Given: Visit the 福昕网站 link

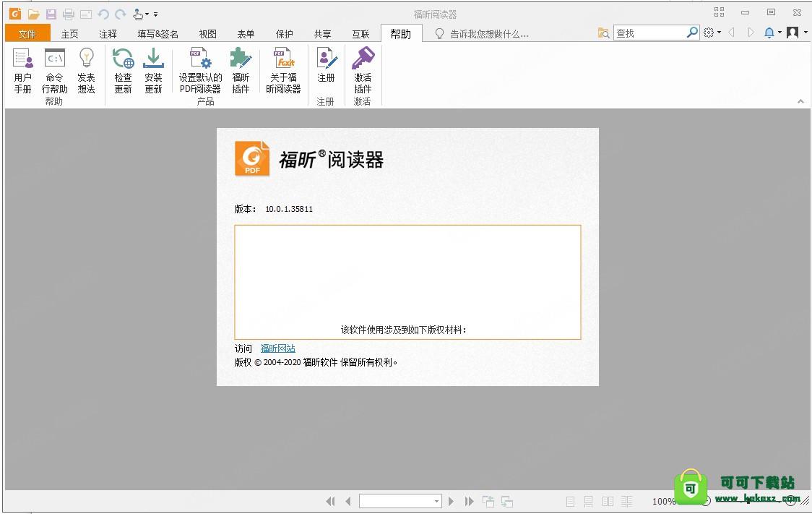Looking at the screenshot, I should (277, 348).
